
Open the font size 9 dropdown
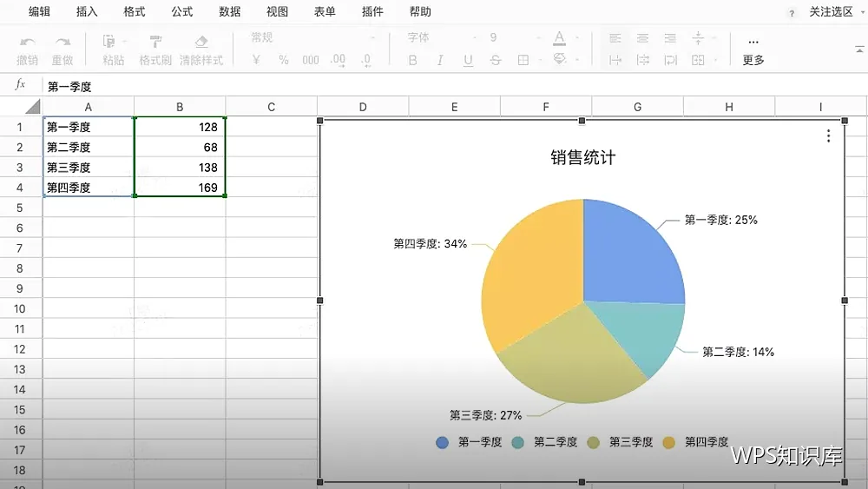(x=515, y=37)
